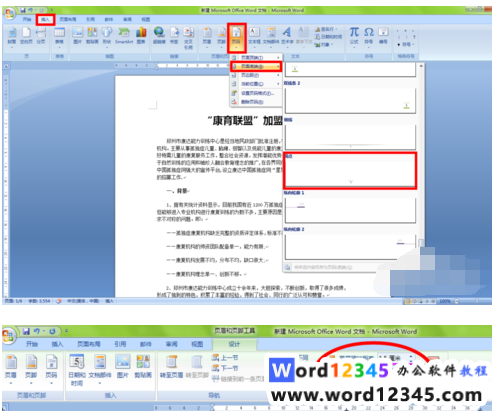Image resolution: width=492 pixels, height=411 pixels.
Task: Switch to Page Layout (页面布局) tab in upper window
Action: [68, 19]
